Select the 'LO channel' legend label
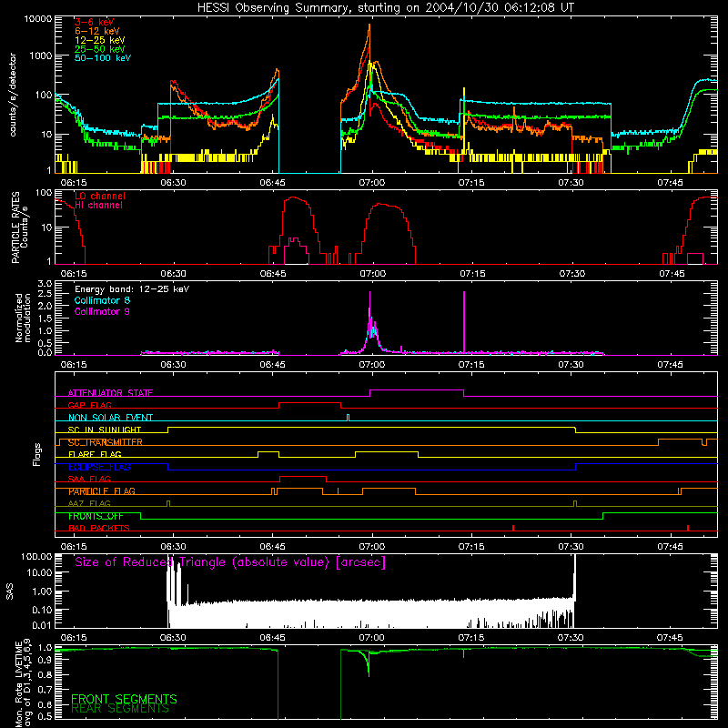The width and height of the screenshot is (728, 728). click(100, 196)
